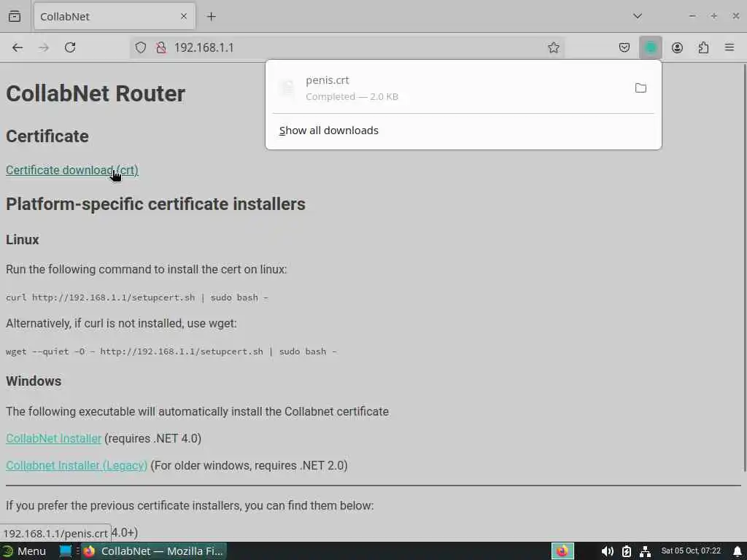Image resolution: width=747 pixels, height=560 pixels.
Task: Click Platform-specific certificate installers heading
Action: [156, 204]
